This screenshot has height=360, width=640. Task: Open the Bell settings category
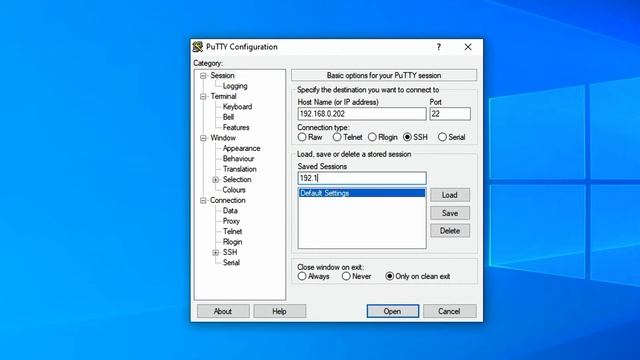click(x=228, y=117)
